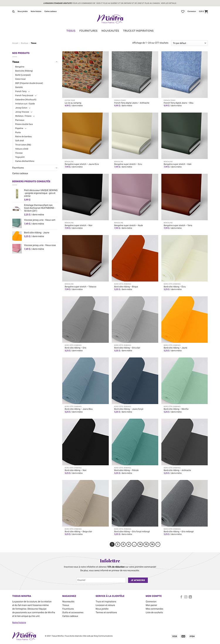Expand Jersey Viscose subcategories
The width and height of the screenshot is (220, 644).
pyautogui.click(x=31, y=112)
